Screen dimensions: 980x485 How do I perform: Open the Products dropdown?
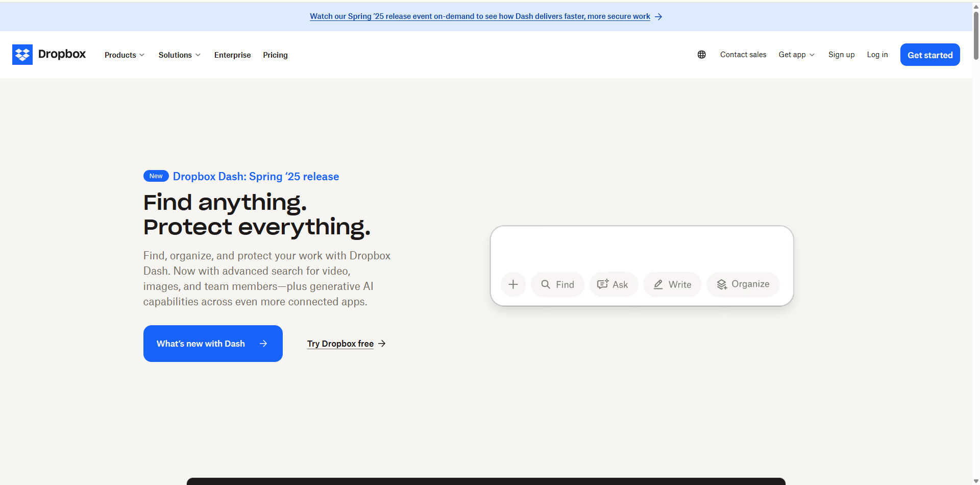point(124,55)
